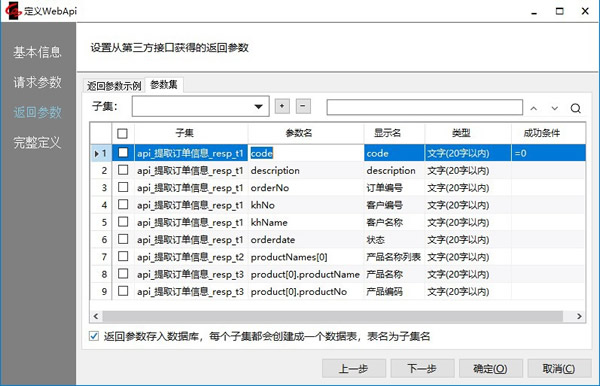Image resolution: width=600 pixels, height=386 pixels.
Task: Jump to previous search result arrow
Action: pos(533,109)
